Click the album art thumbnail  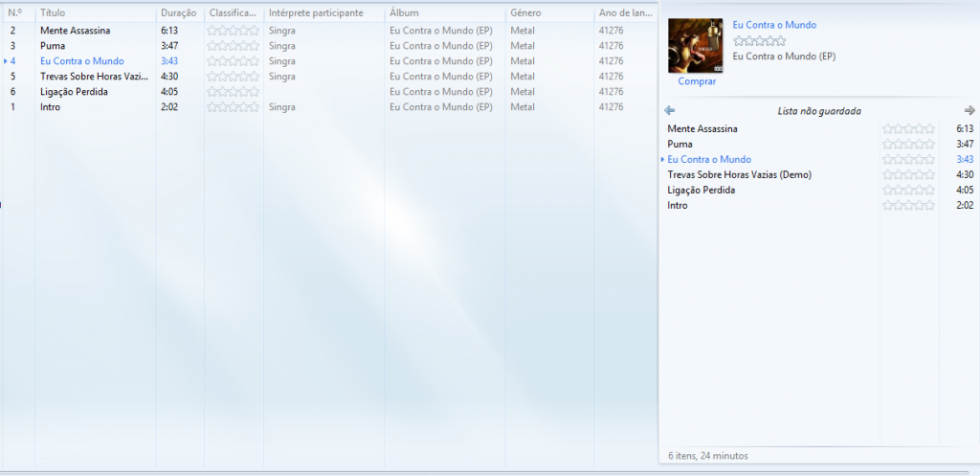pyautogui.click(x=696, y=46)
